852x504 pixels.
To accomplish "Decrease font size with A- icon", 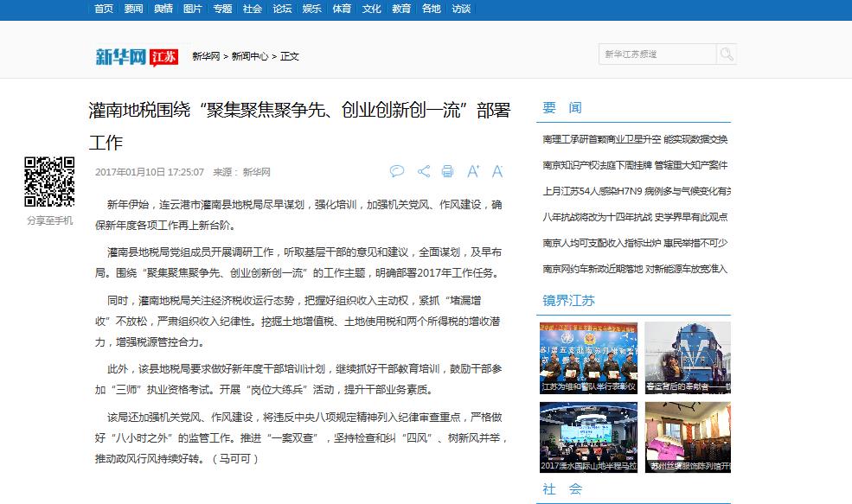I will click(497, 171).
